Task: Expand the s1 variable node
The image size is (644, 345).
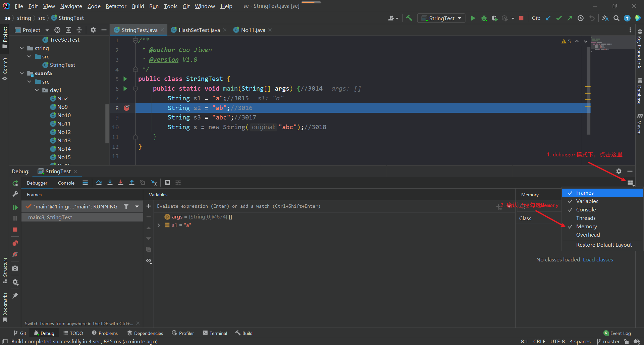Action: 159,225
